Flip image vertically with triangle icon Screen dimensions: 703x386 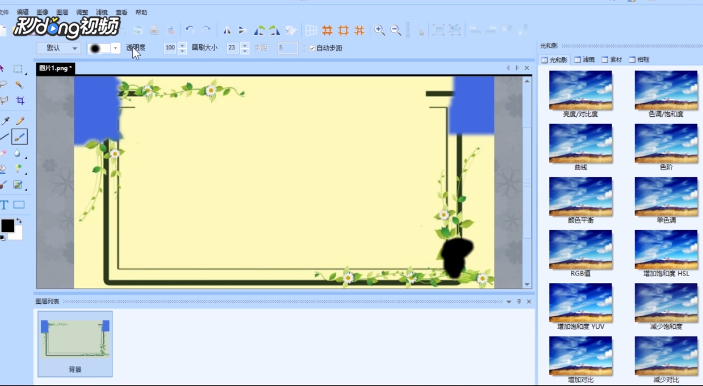(x=242, y=30)
